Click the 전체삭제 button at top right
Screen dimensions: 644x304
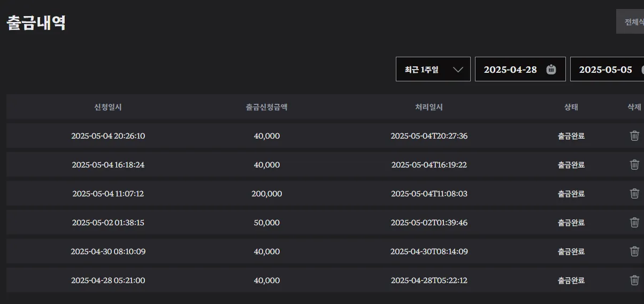[x=630, y=21]
